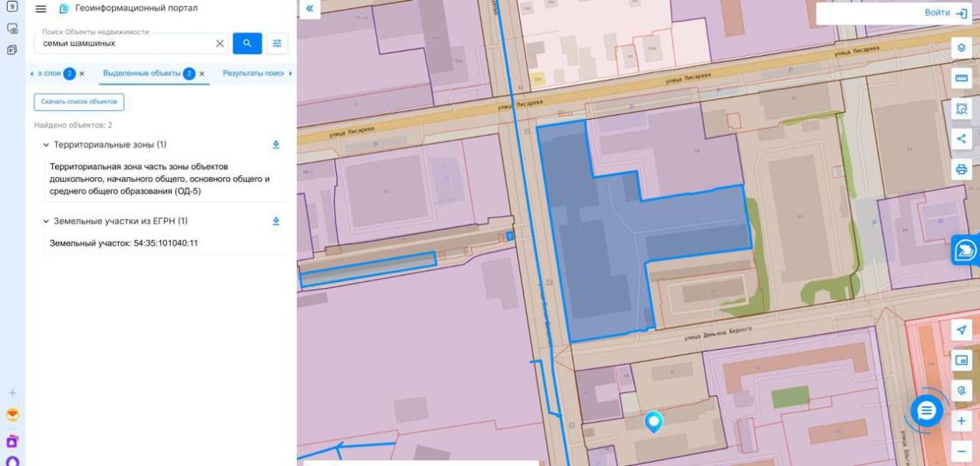The height and width of the screenshot is (466, 980).
Task: Collapse Земельные участки из ЕГРН section
Action: tap(46, 221)
